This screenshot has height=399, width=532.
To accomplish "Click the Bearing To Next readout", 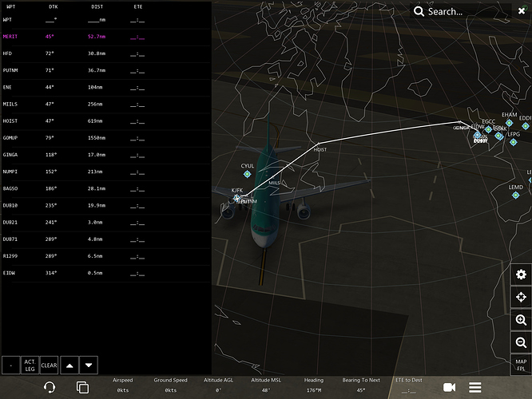I will (361, 385).
